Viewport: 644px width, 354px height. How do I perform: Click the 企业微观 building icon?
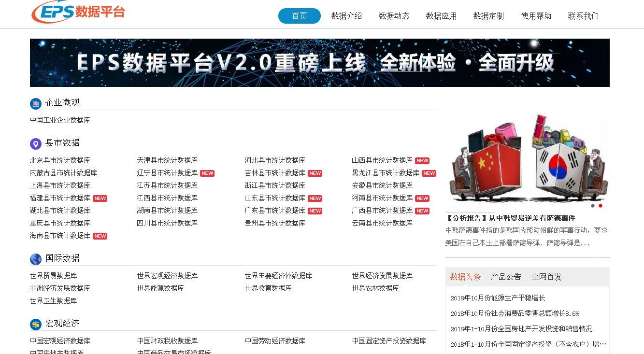pyautogui.click(x=36, y=103)
